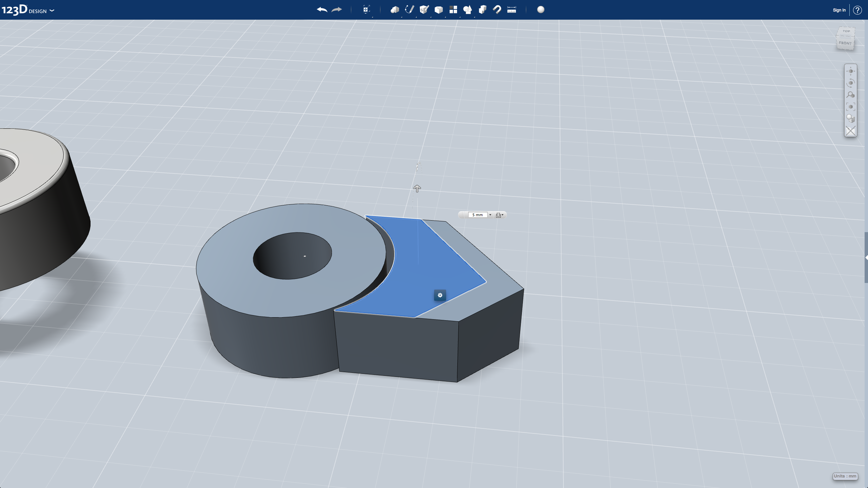Toggle materials and outlines display mode
868x488 pixels.
(x=850, y=119)
